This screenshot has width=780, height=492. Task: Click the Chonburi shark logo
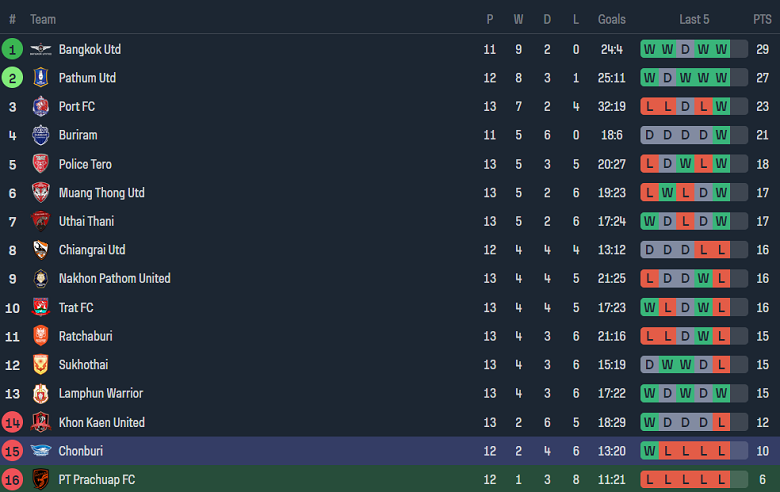[41, 451]
